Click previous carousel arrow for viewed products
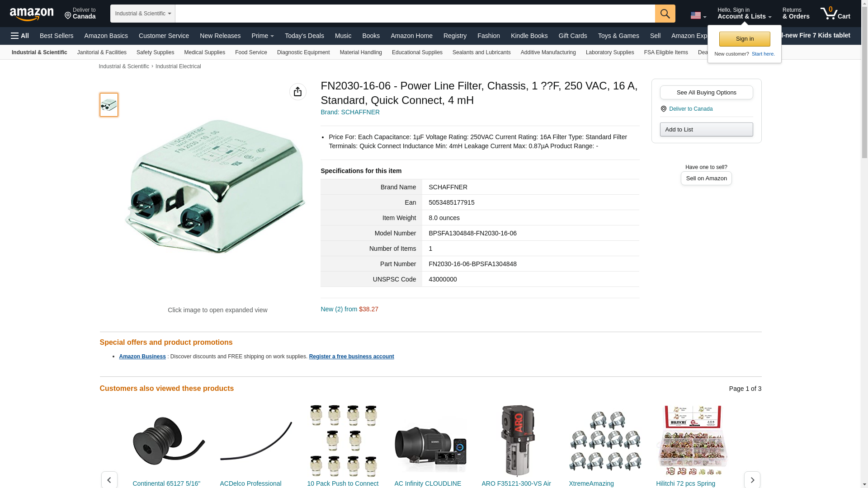Viewport: 868px width, 488px height. click(109, 480)
